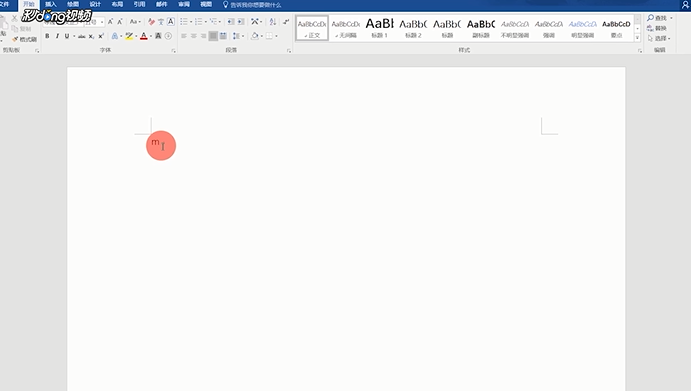Open the phonetic guide tool
This screenshot has width=691, height=391.
161,22
